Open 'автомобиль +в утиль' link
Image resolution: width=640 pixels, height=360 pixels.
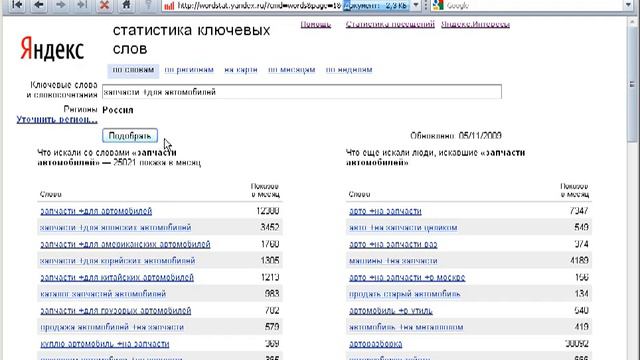point(391,311)
